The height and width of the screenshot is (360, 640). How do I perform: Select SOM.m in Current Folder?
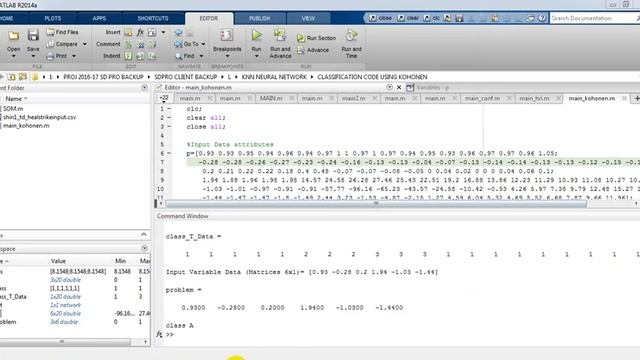coord(13,109)
